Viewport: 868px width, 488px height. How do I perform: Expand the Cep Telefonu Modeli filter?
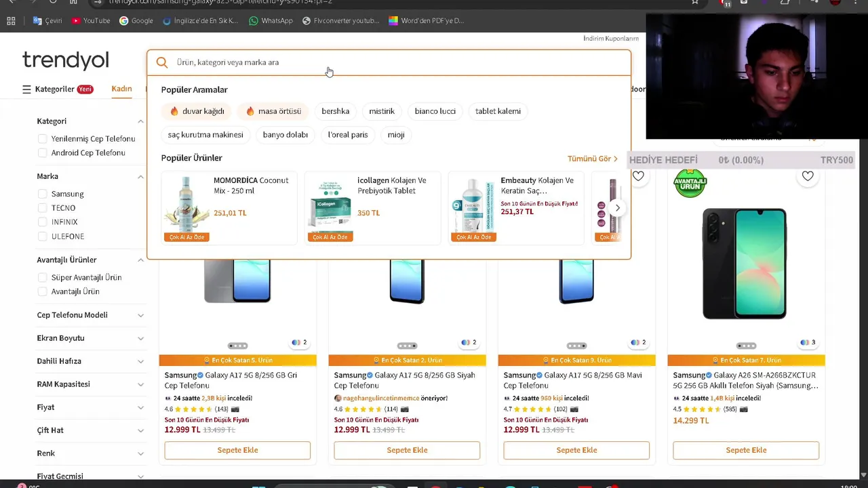click(x=140, y=315)
